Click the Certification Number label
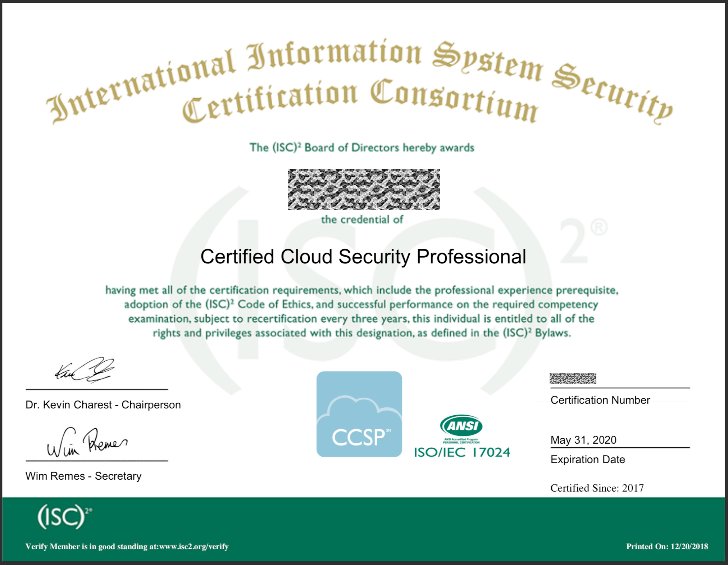 coord(600,400)
